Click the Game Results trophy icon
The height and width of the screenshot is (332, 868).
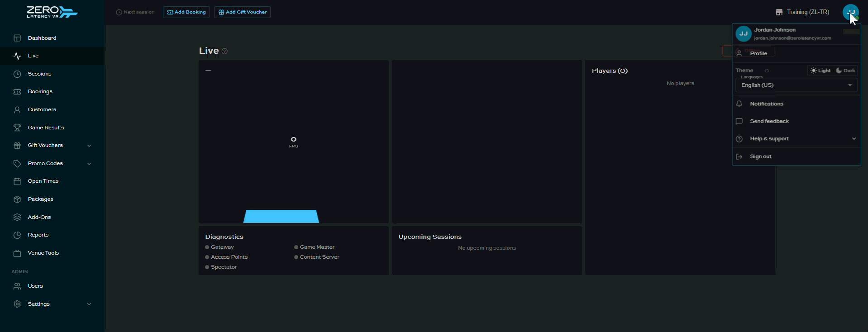point(17,128)
